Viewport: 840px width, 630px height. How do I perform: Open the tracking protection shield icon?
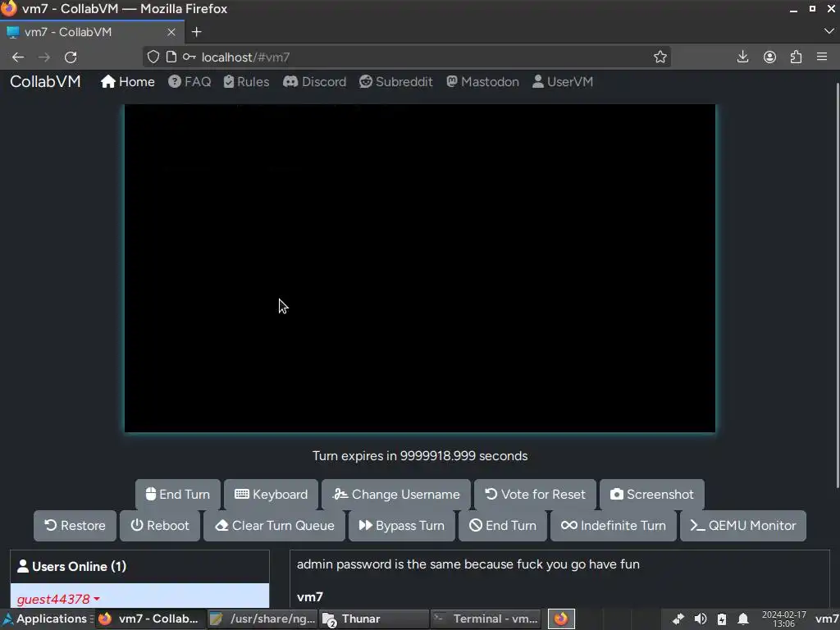[153, 57]
